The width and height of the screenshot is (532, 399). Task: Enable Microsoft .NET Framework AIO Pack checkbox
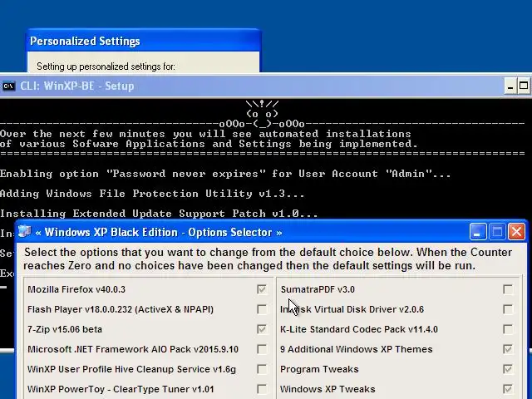[x=262, y=349]
